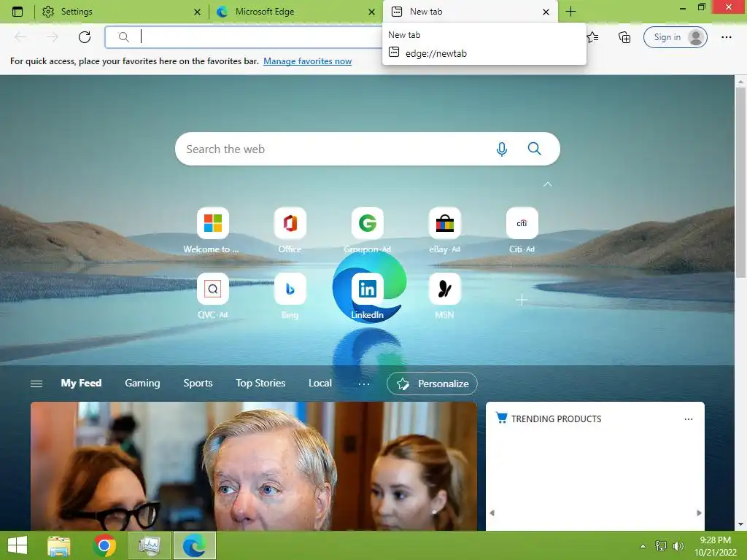The width and height of the screenshot is (747, 560).
Task: Close the Microsoft Edge tab
Action: pos(371,12)
